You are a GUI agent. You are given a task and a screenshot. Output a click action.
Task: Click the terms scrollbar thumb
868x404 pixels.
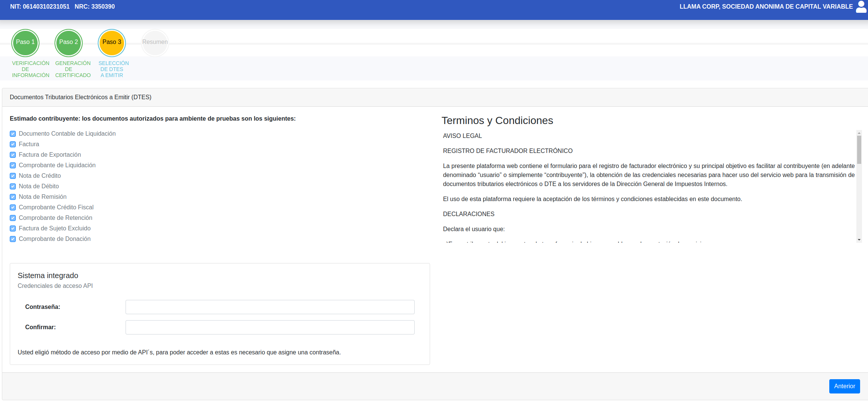(x=859, y=150)
